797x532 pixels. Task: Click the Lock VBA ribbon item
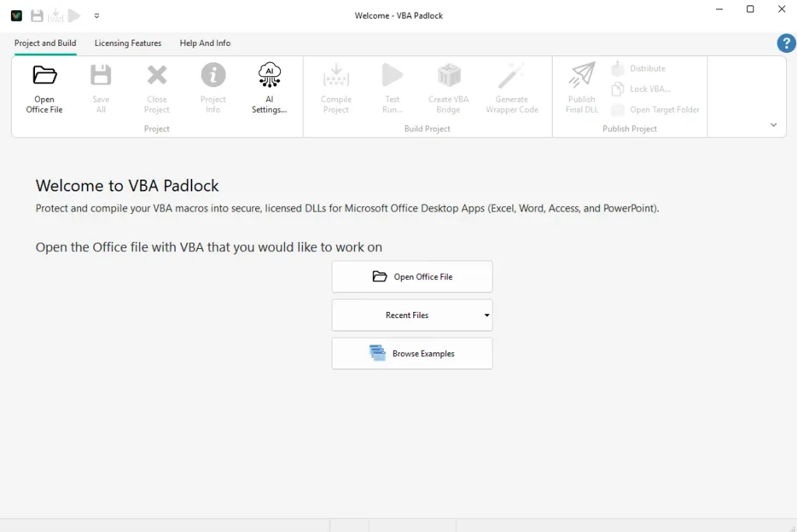(641, 89)
